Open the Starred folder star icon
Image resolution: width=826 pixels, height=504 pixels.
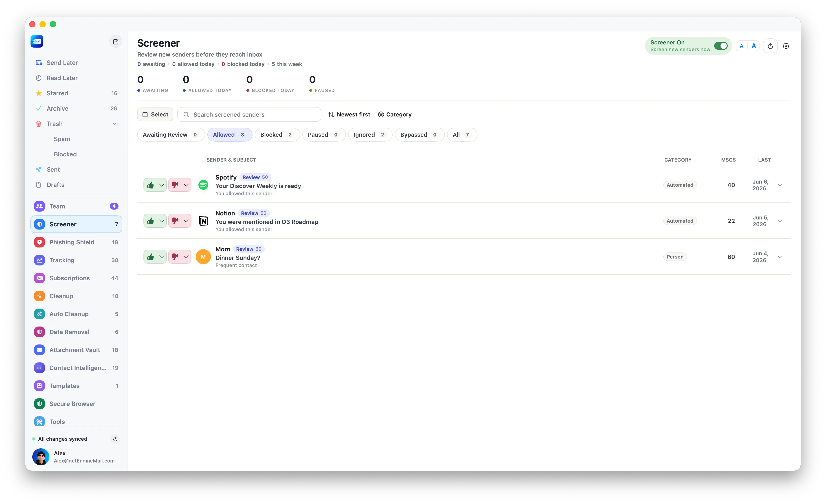click(39, 93)
